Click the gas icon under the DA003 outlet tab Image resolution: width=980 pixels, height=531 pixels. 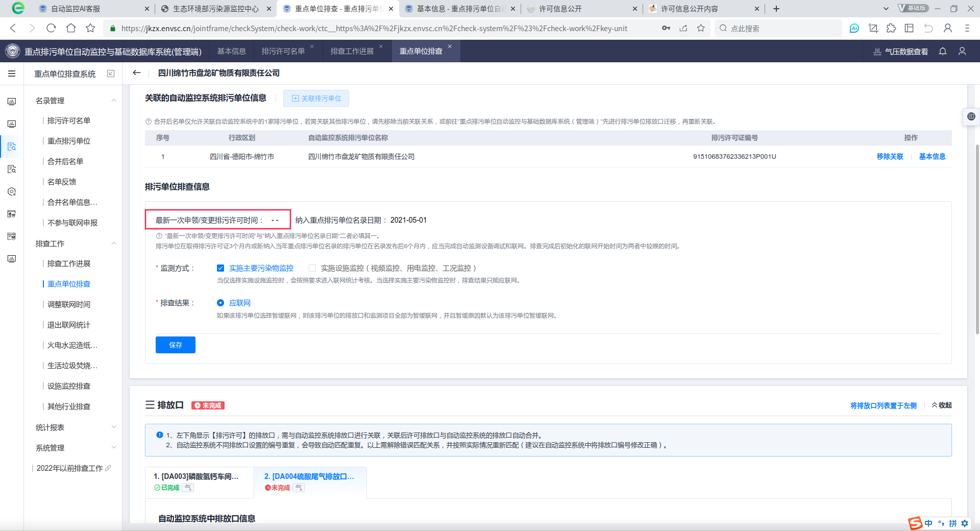pos(188,488)
